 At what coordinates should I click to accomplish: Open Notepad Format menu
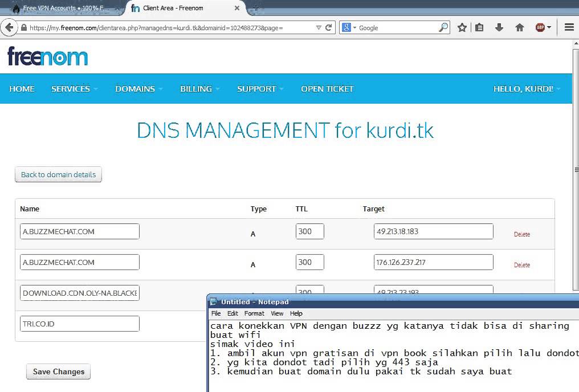coord(254,313)
